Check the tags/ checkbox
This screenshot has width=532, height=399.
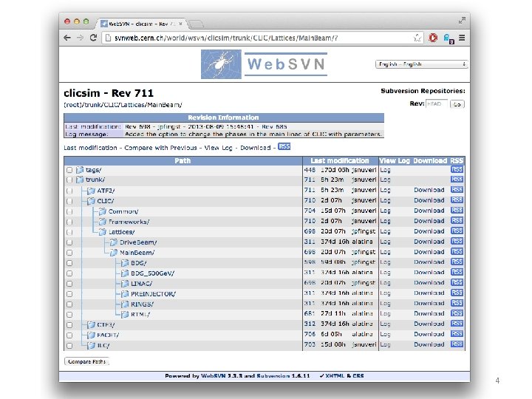coord(69,170)
